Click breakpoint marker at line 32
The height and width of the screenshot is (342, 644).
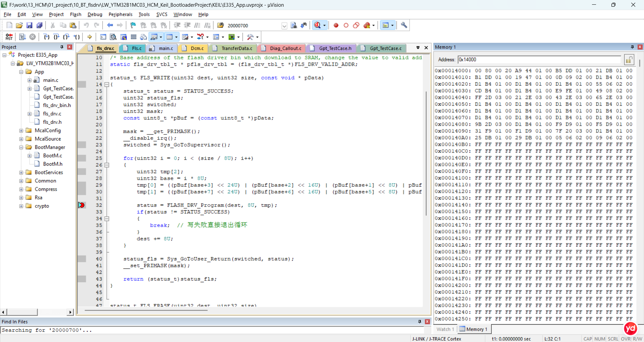click(82, 205)
